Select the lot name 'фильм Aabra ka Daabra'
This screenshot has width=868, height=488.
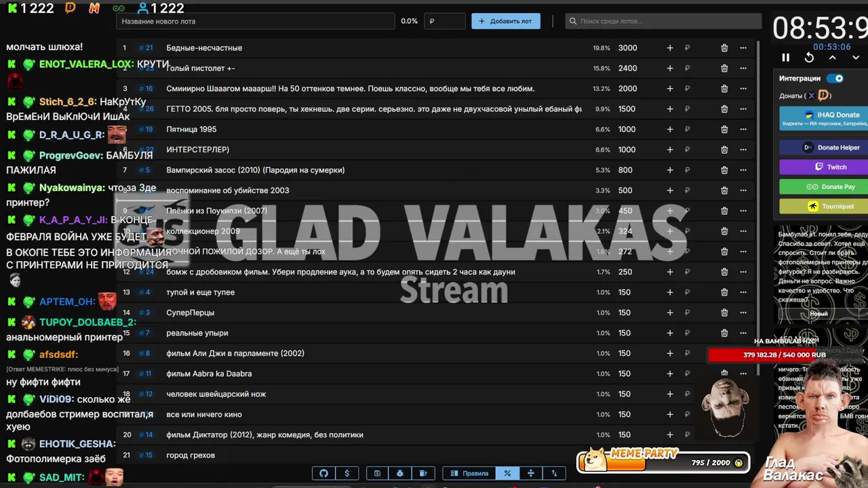[x=209, y=373]
